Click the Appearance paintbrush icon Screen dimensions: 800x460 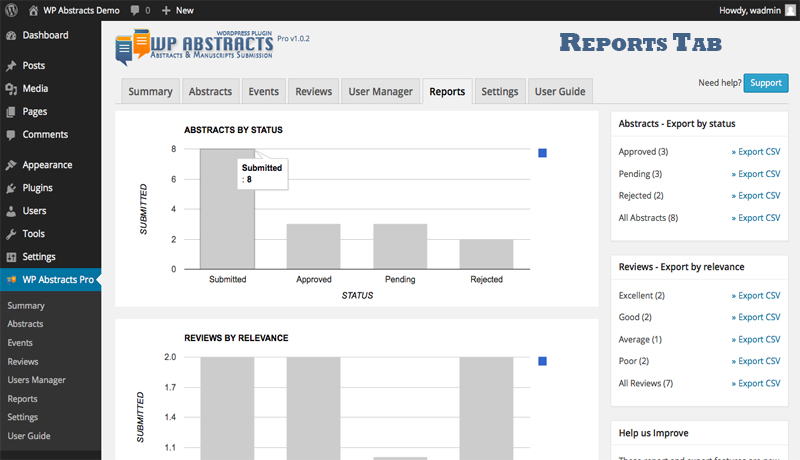tap(11, 165)
